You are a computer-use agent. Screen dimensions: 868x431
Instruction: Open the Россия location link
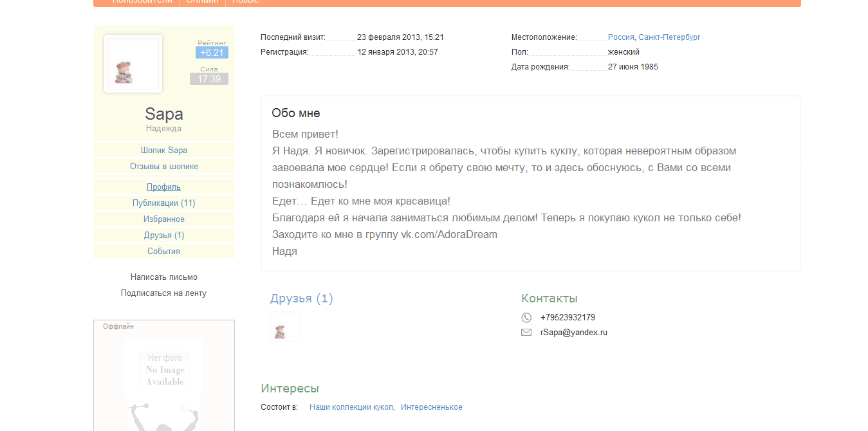click(x=621, y=37)
